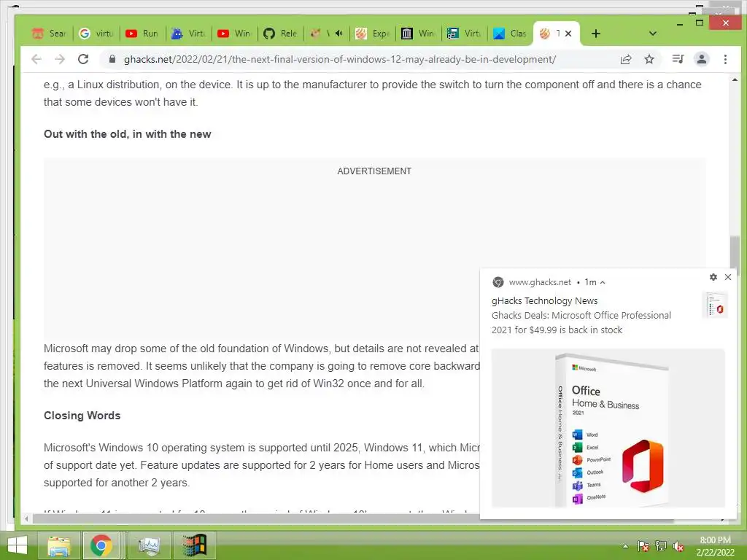Click the muted volume tray icon
This screenshot has width=747, height=560.
(x=678, y=546)
